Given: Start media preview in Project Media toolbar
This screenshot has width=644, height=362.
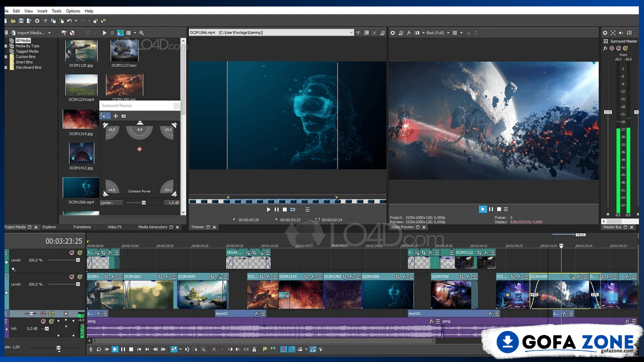Looking at the screenshot, I should point(104,33).
